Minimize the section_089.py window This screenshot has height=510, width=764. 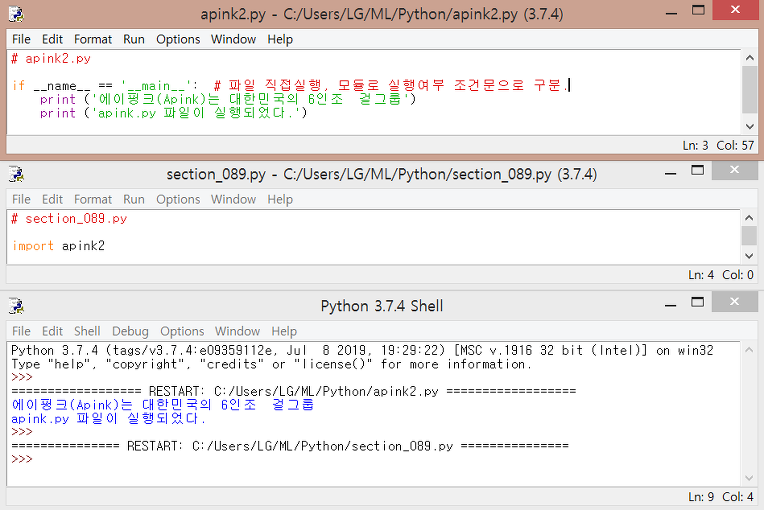tap(670, 173)
